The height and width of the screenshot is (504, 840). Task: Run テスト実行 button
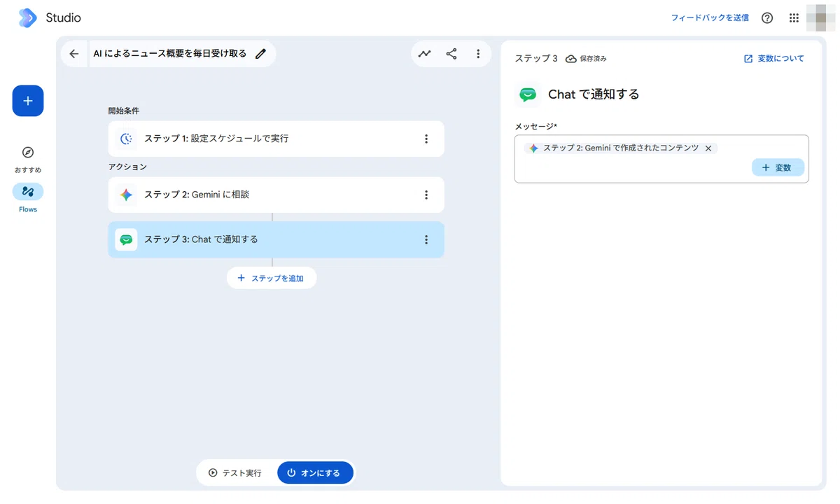tap(235, 473)
